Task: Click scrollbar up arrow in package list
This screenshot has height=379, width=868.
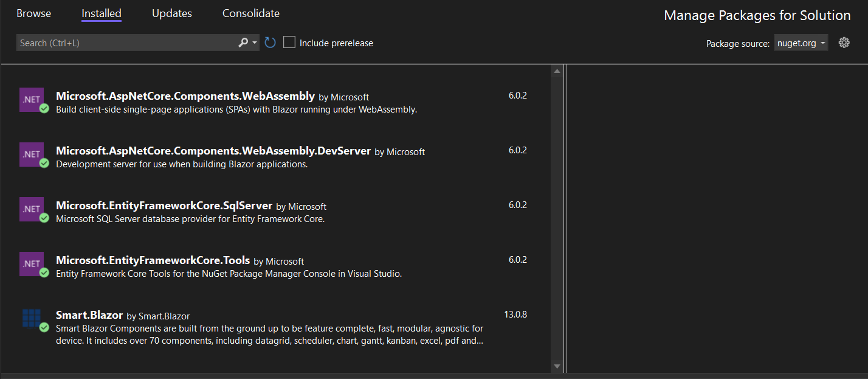Action: pos(557,71)
